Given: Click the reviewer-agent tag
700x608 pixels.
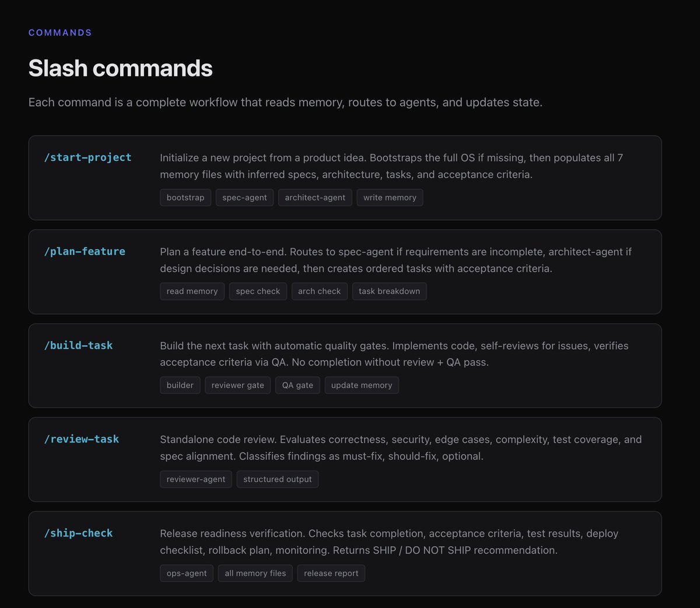Looking at the screenshot, I should point(196,479).
